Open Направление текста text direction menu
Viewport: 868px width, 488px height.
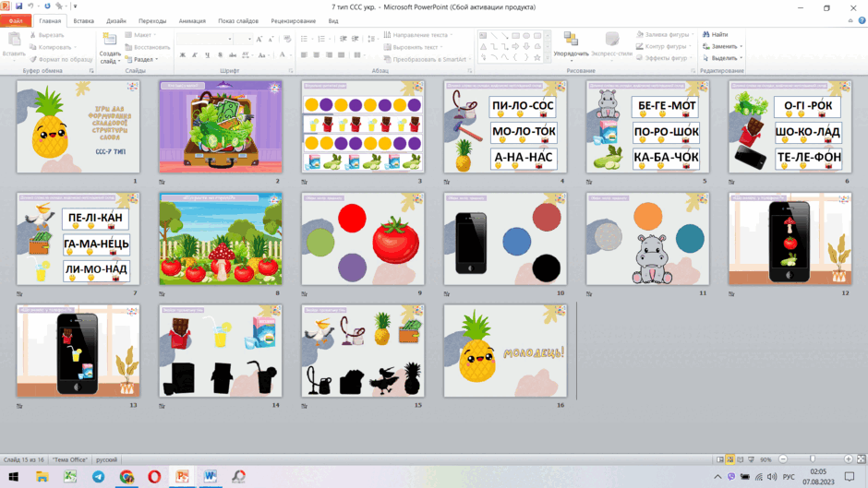pos(418,35)
